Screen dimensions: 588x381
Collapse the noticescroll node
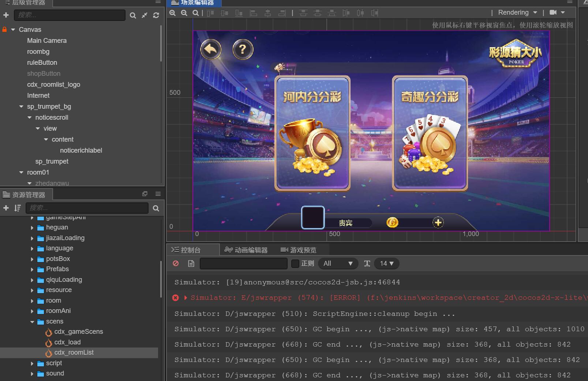(x=30, y=117)
